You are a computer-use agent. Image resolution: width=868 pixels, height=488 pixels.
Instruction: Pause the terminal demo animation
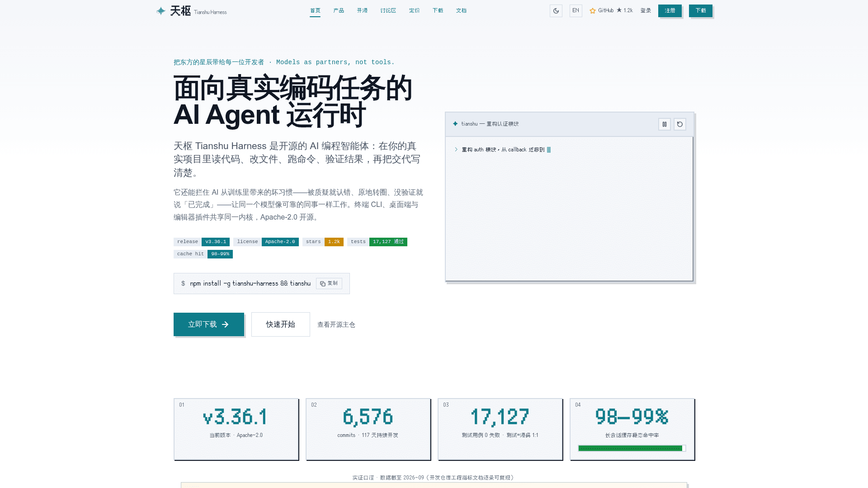pos(665,124)
